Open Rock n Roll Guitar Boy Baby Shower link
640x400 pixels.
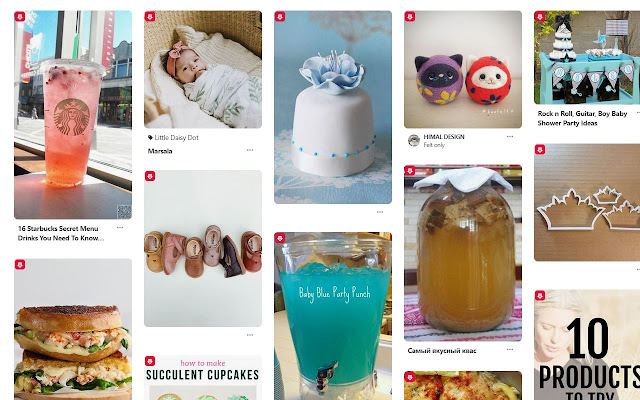tap(582, 118)
